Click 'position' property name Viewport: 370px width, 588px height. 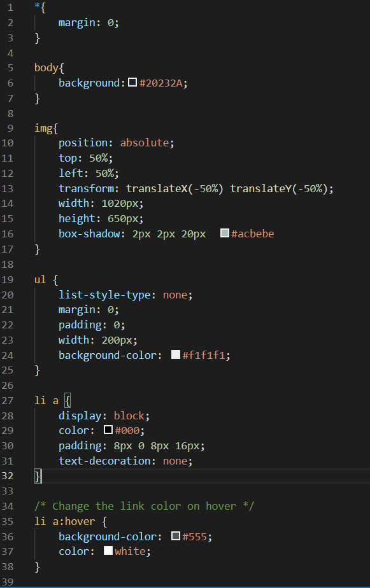[83, 143]
